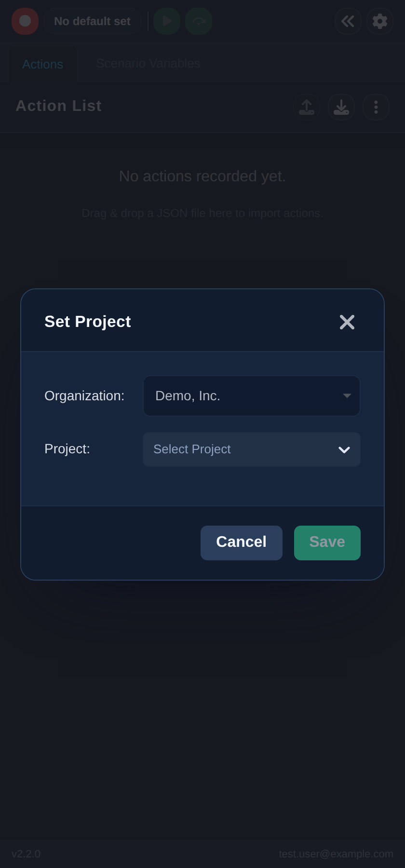
Task: Click the No default set label
Action: pyautogui.click(x=92, y=21)
